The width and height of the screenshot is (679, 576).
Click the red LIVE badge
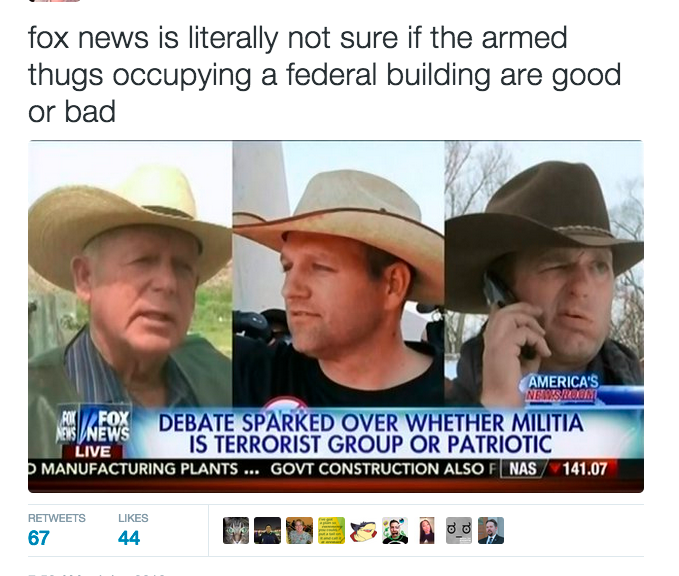92,452
